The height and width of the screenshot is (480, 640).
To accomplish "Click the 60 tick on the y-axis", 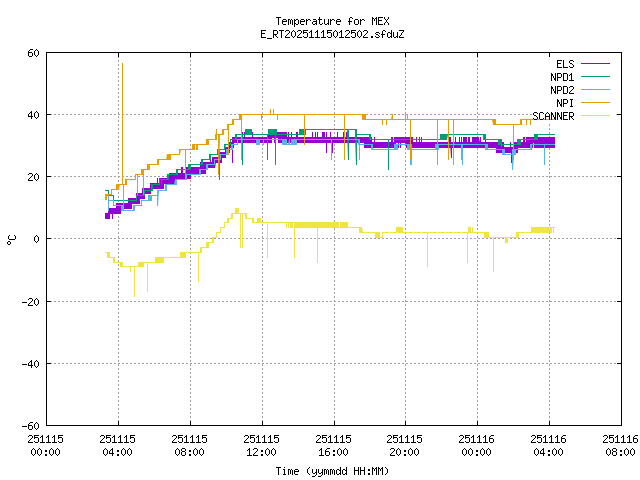I will pyautogui.click(x=33, y=54).
